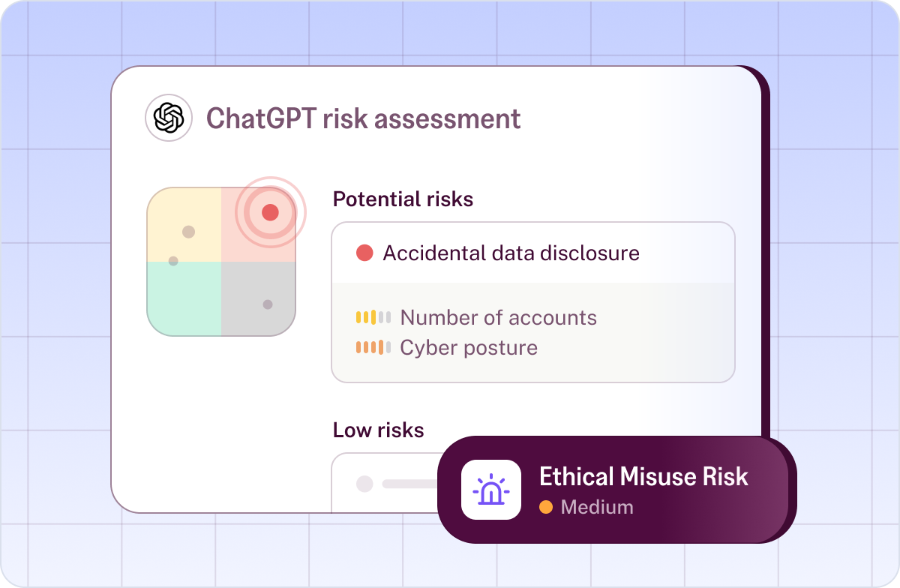Click the orange Cyber posture bars
900x588 pixels.
(x=373, y=347)
